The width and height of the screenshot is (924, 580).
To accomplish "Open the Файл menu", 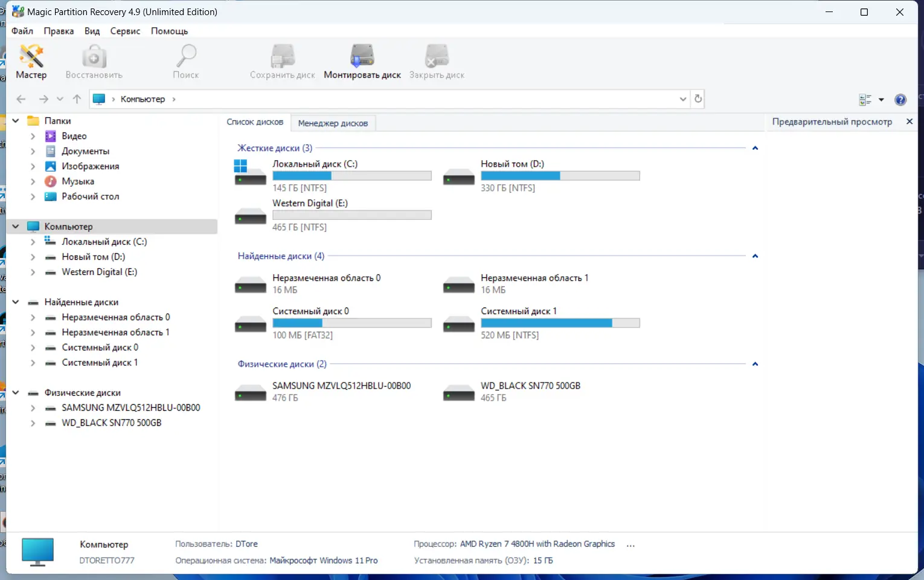I will 22,31.
